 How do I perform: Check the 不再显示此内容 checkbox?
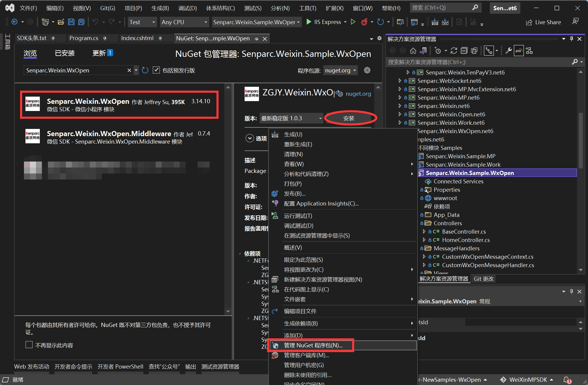tap(29, 345)
